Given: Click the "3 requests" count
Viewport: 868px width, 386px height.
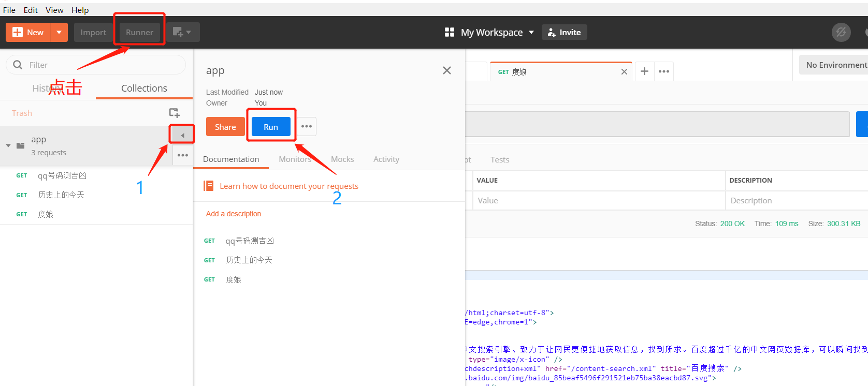Looking at the screenshot, I should (x=49, y=153).
